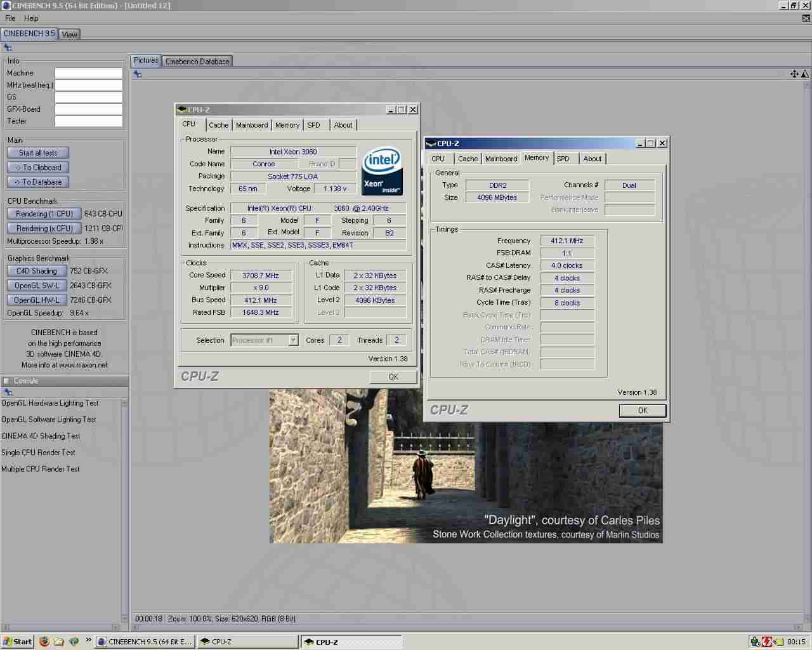The width and height of the screenshot is (812, 650).
Task: Select the CINEBENCH 9.5 tab
Action: click(x=29, y=34)
